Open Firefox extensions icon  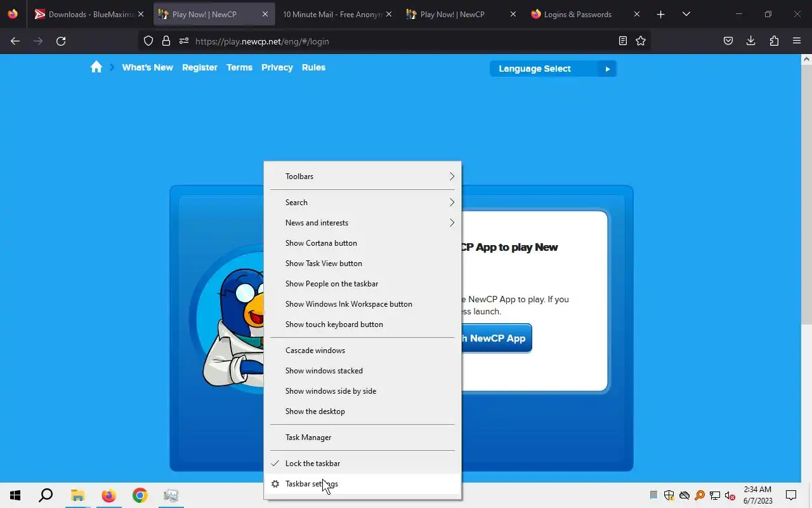pos(774,41)
